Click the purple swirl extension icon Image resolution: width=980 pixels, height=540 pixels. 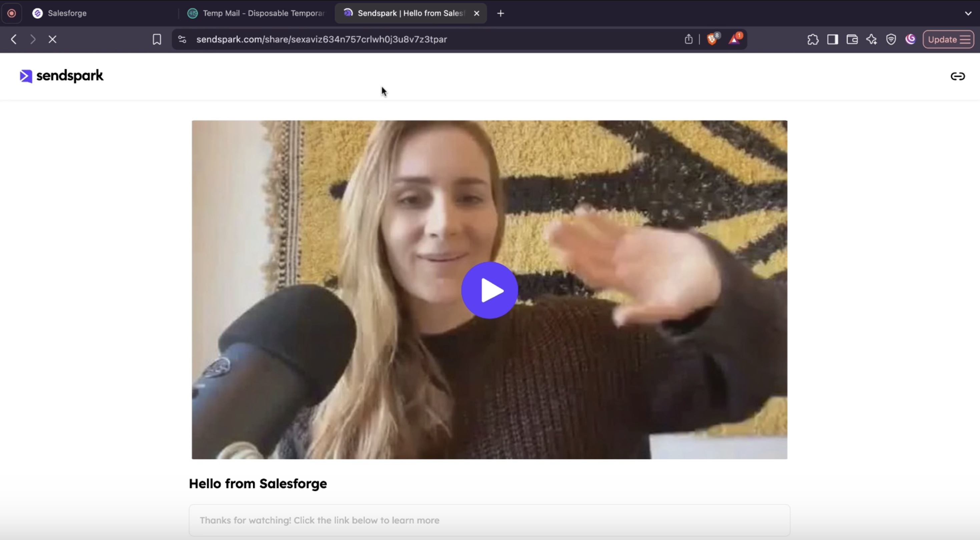[x=910, y=39]
